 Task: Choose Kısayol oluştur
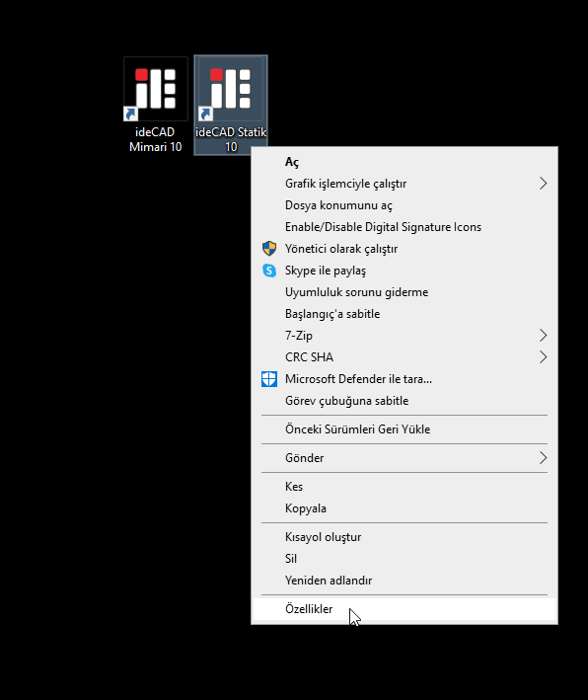404,537
